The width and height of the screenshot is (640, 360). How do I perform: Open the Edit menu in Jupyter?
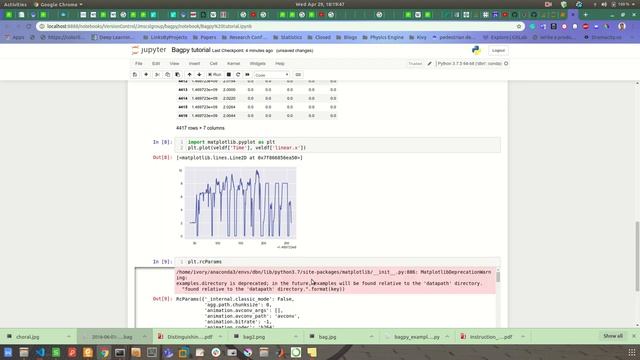coord(156,64)
